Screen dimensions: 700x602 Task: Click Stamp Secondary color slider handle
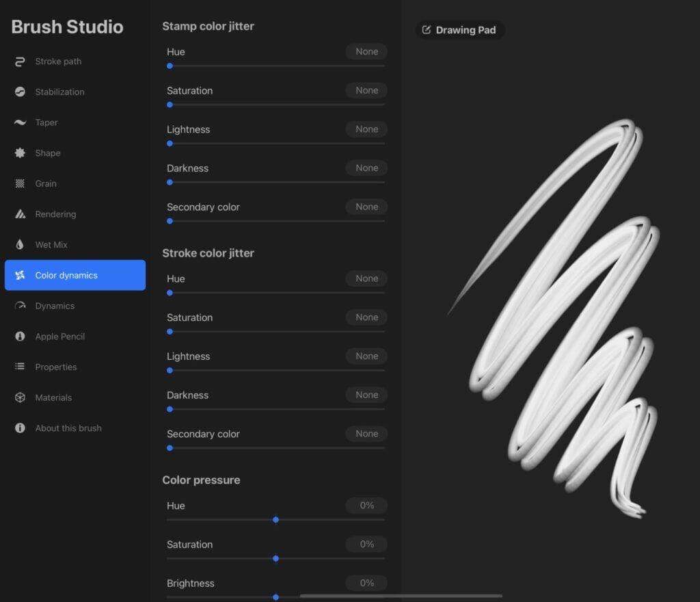point(170,221)
